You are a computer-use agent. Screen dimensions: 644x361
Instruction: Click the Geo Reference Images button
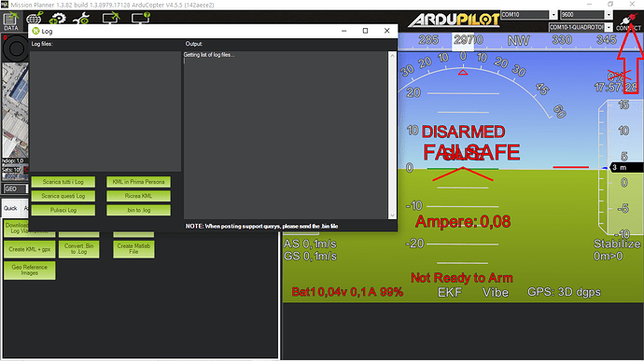tap(30, 271)
